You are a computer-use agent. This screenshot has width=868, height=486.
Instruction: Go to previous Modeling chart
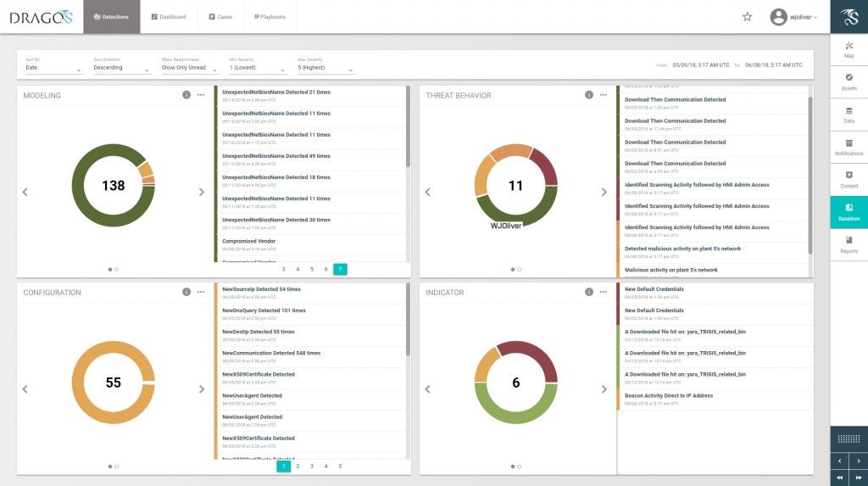tap(25, 192)
